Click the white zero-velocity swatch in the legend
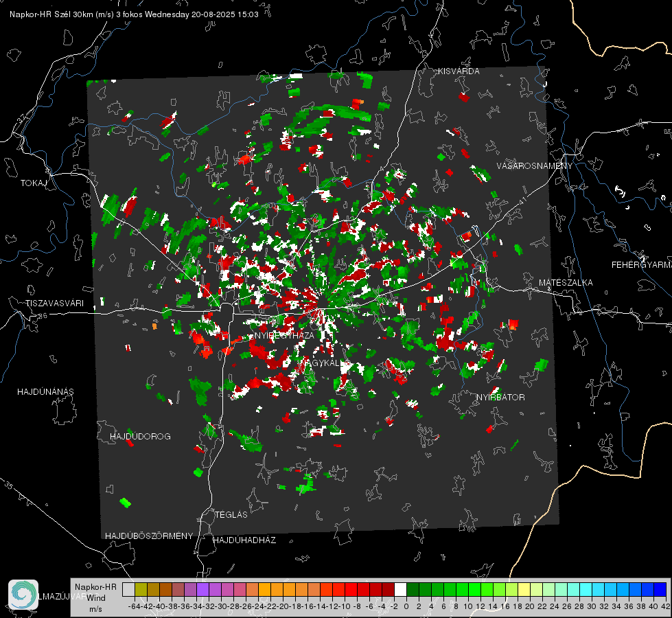The image size is (672, 618). (x=400, y=589)
